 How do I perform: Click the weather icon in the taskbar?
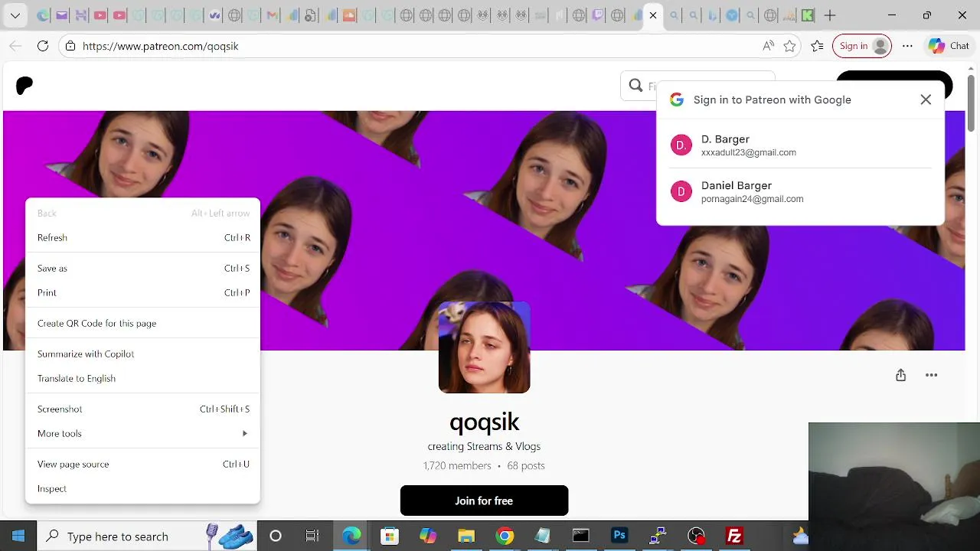click(x=800, y=536)
